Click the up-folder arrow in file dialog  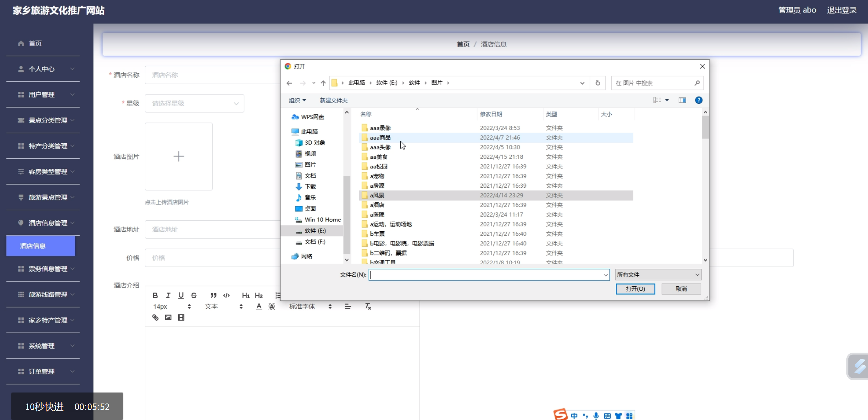point(323,83)
